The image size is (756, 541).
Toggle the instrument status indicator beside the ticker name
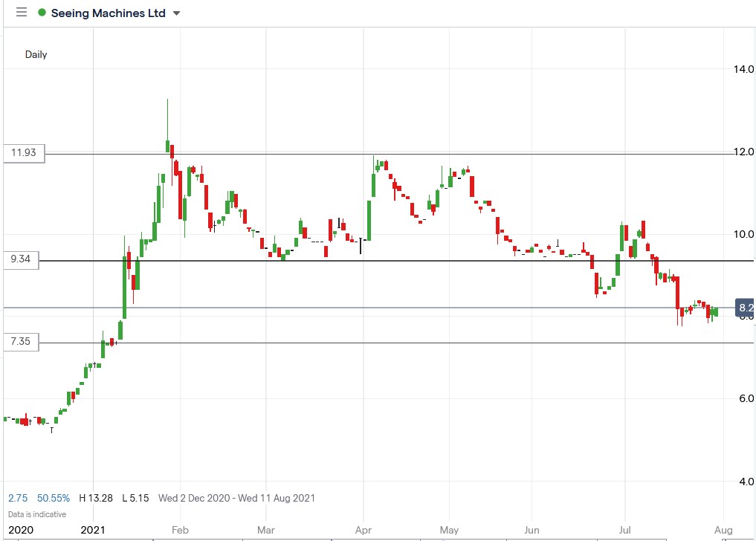41,12
